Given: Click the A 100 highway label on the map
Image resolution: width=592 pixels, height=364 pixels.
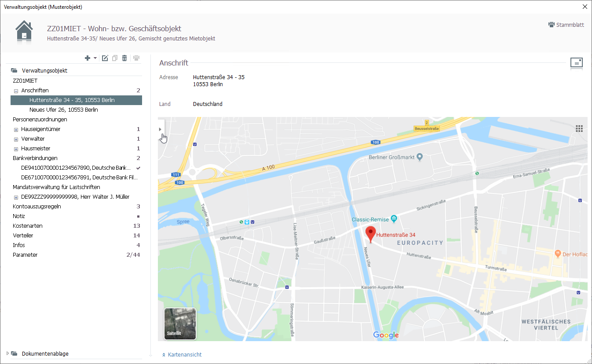Looking at the screenshot, I should (x=268, y=168).
